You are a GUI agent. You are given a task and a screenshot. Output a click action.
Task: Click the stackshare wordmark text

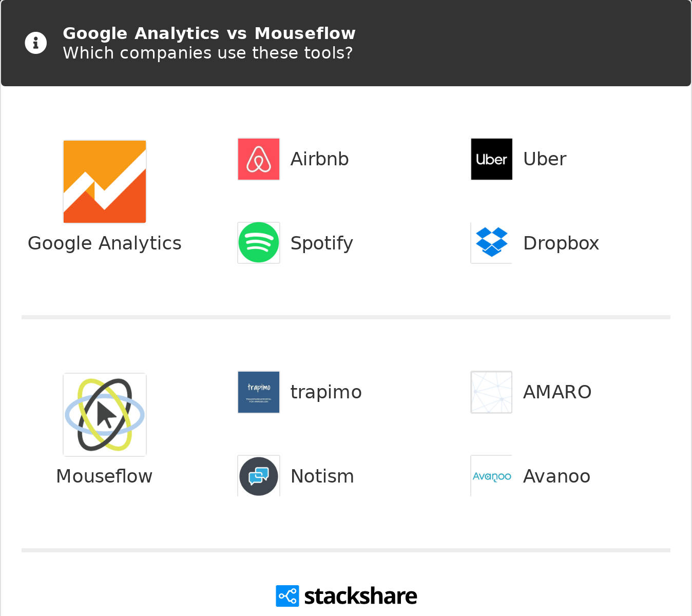pyautogui.click(x=360, y=596)
